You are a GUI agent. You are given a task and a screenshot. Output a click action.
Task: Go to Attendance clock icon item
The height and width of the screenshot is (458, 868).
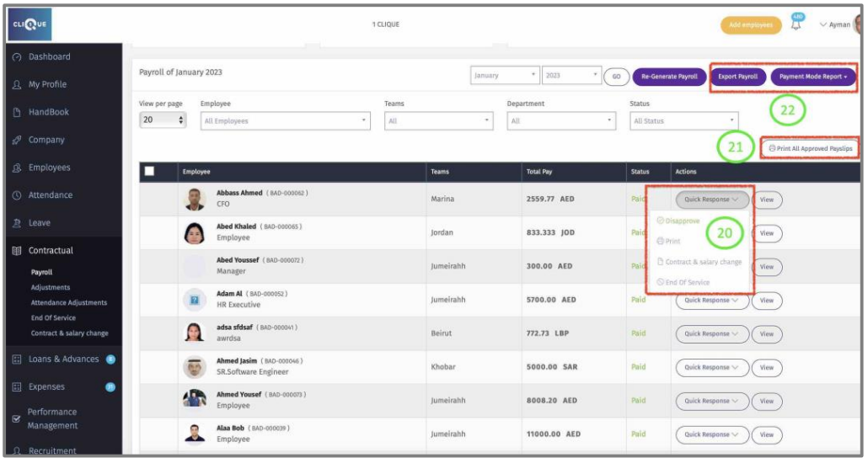[17, 195]
